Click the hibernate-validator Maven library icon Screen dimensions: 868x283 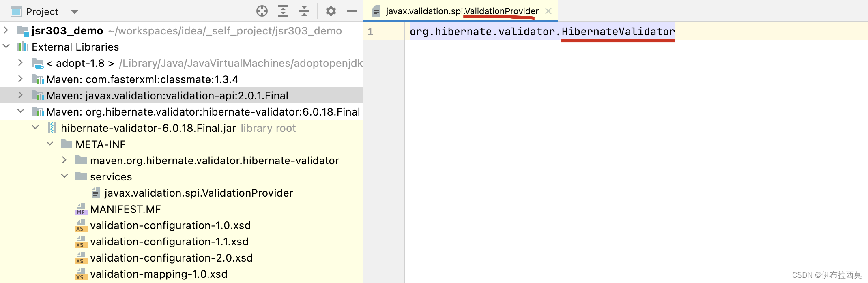point(38,111)
